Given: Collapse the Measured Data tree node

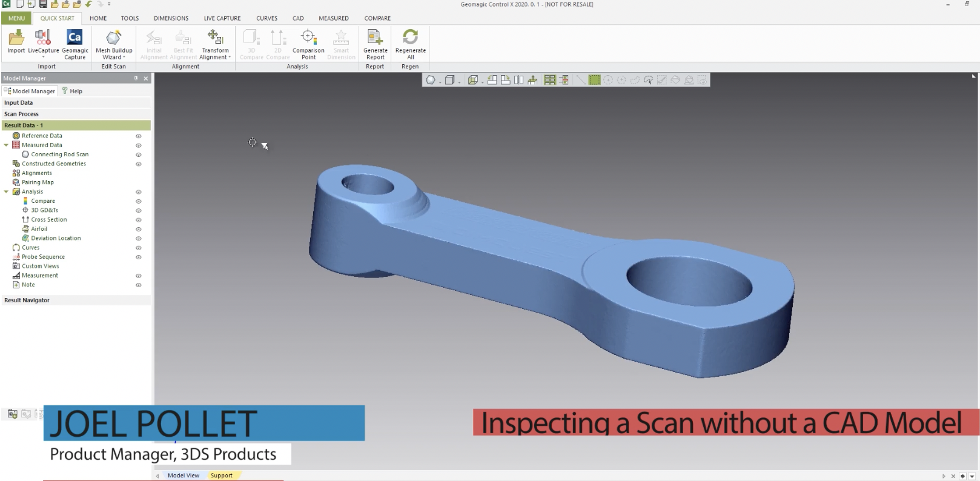Looking at the screenshot, I should [6, 145].
